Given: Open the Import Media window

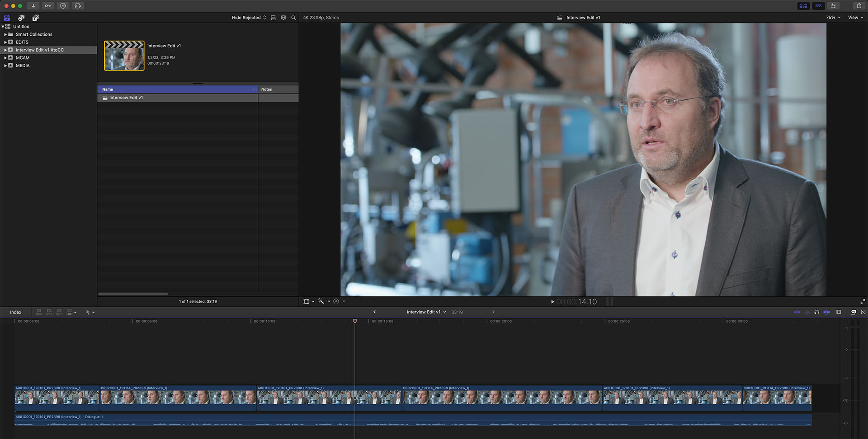Looking at the screenshot, I should point(33,6).
